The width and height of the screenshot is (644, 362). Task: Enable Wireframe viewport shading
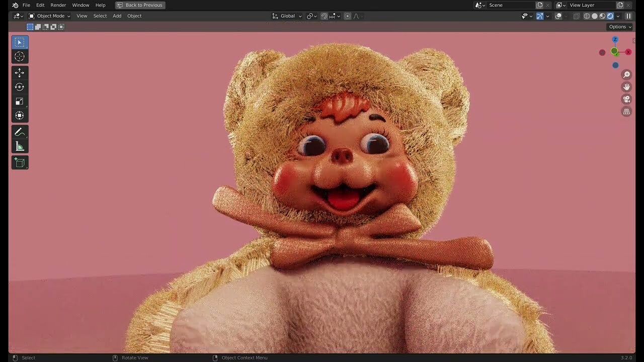(x=587, y=16)
